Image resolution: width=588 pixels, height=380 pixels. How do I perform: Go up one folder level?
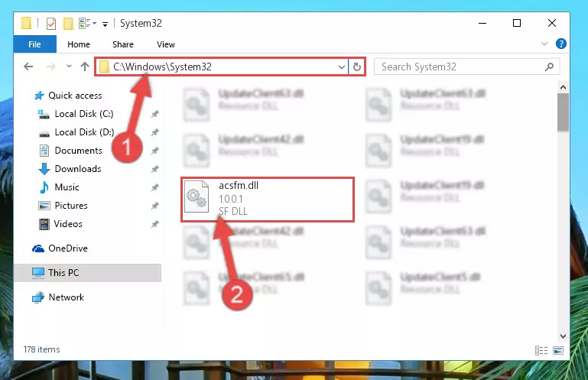tap(85, 67)
